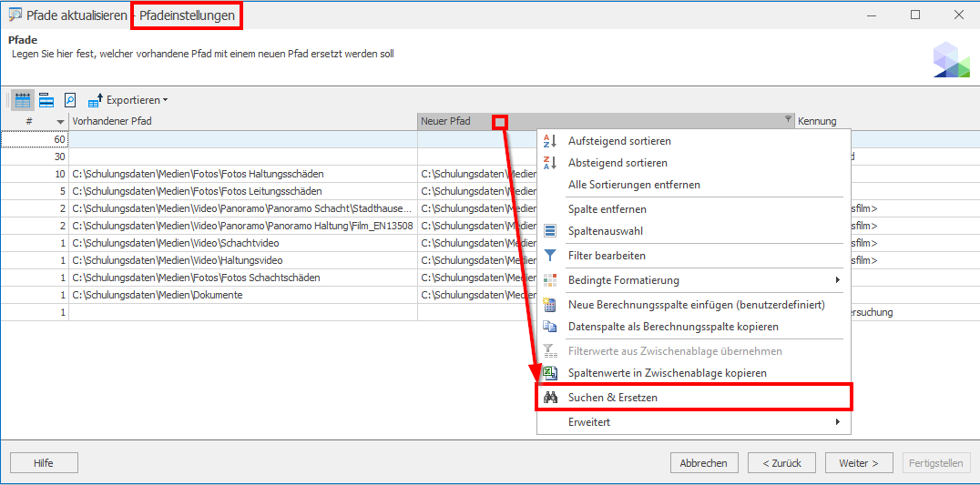Screen dimensions: 980x485
Task: Click Alle Sortierungen entfernen
Action: tap(634, 185)
